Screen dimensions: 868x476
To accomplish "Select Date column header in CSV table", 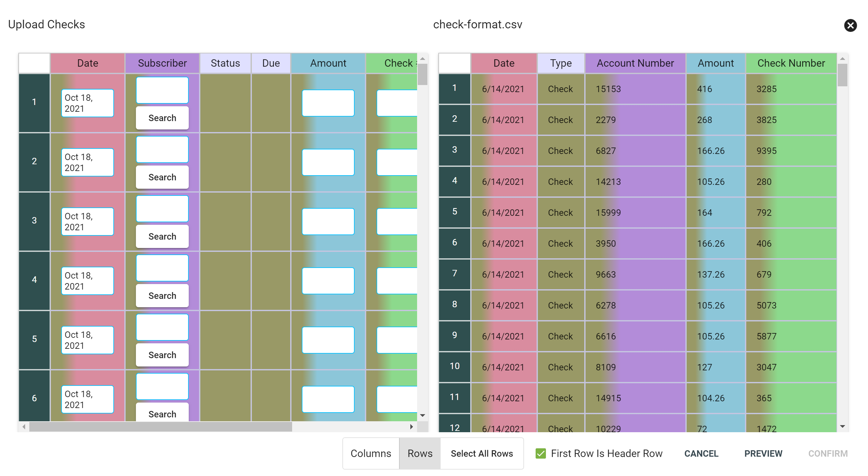I will pos(503,63).
